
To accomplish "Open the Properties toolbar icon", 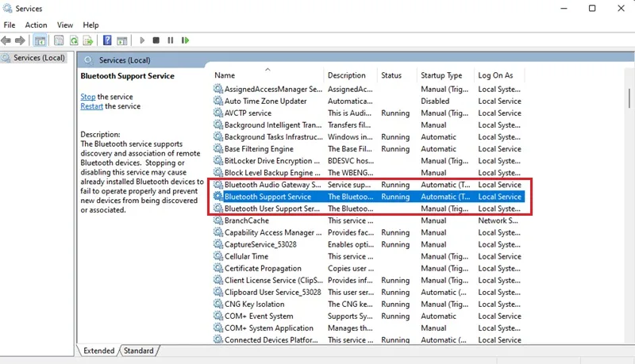I will (59, 40).
